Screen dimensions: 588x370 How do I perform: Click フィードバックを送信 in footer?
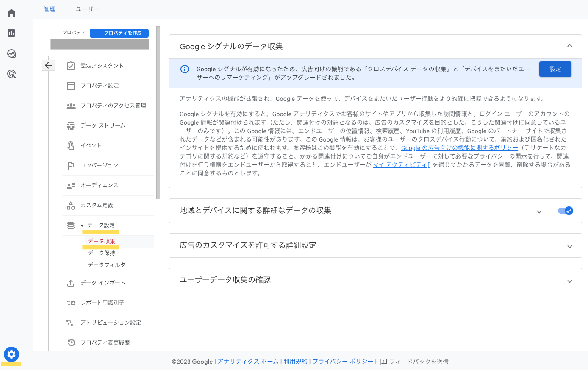coord(419,362)
